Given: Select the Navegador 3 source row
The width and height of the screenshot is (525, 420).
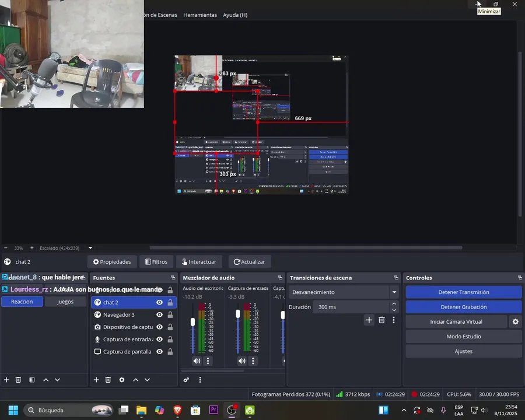Looking at the screenshot, I should point(133,314).
